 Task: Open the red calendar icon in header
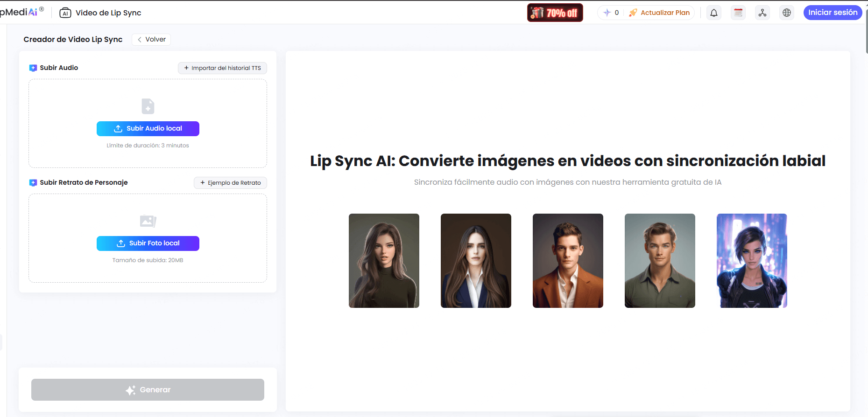[738, 13]
